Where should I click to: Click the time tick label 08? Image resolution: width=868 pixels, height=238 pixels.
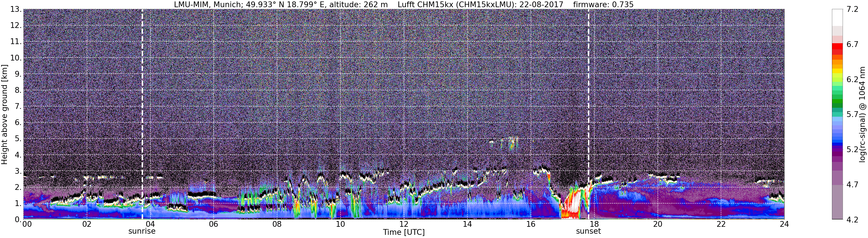tap(277, 224)
